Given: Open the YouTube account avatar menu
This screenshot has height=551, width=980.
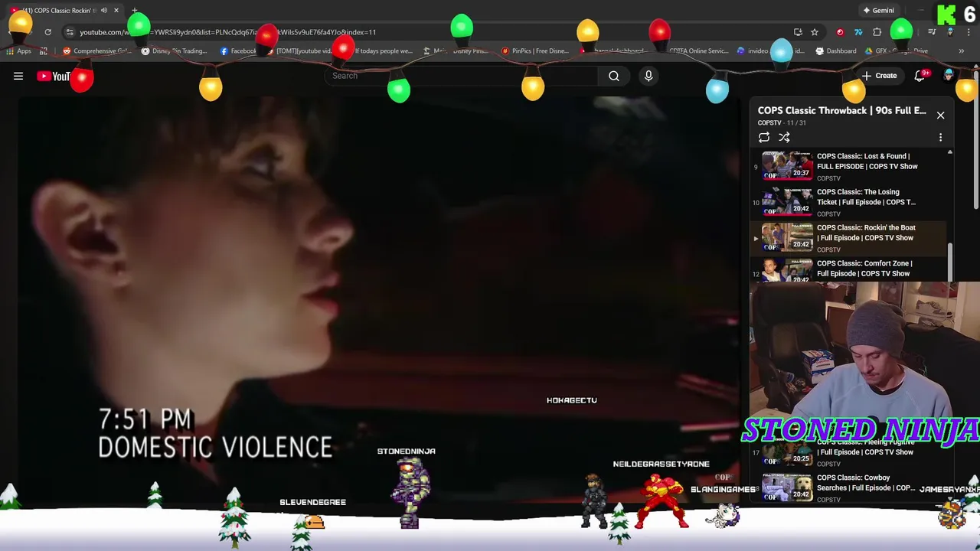Looking at the screenshot, I should click(x=949, y=76).
